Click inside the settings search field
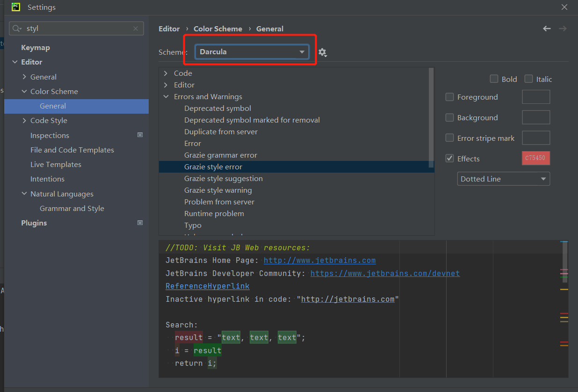578x392 pixels. pos(77,29)
